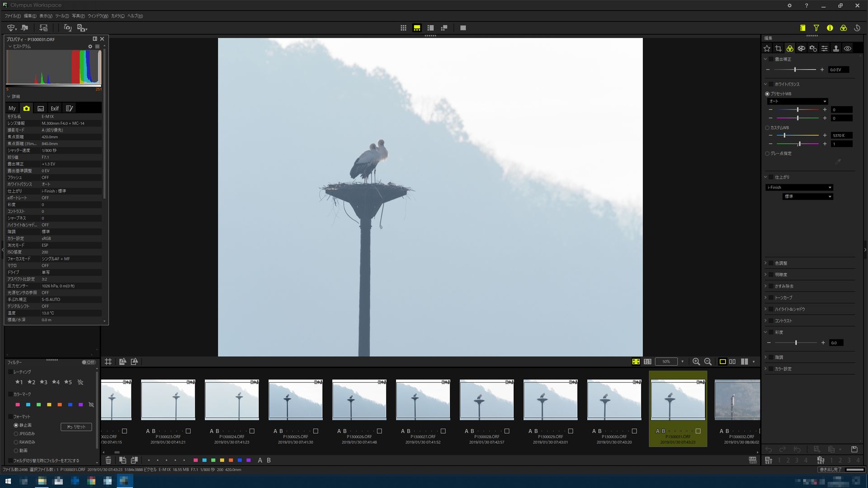This screenshot has width=868, height=488.
Task: Open application settings gear in title bar
Action: tap(789, 5)
